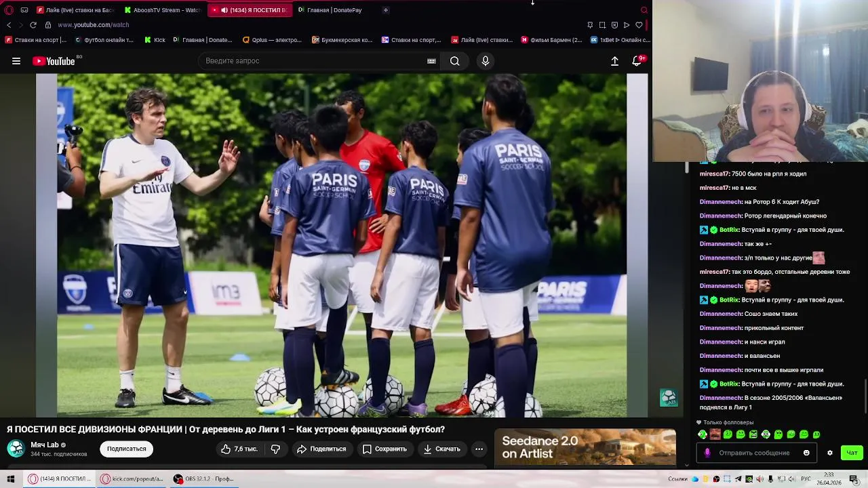Open the on-screen keyboard in search box
Screen dimensions: 868x488
coord(431,61)
